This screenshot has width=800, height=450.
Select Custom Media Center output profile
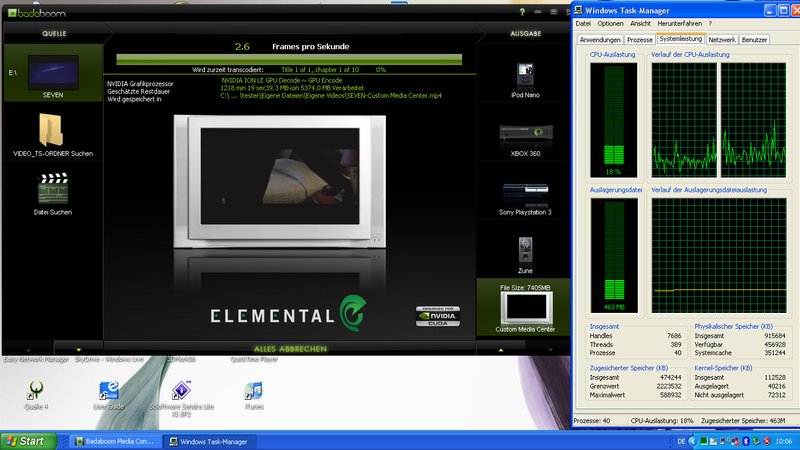pyautogui.click(x=526, y=308)
